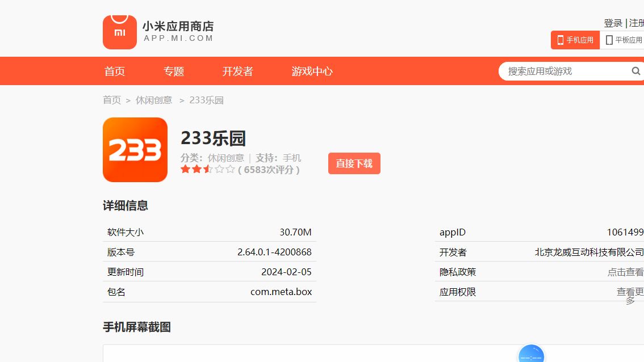Click the 233乐园 app title
The image size is (644, 362).
[x=213, y=138]
